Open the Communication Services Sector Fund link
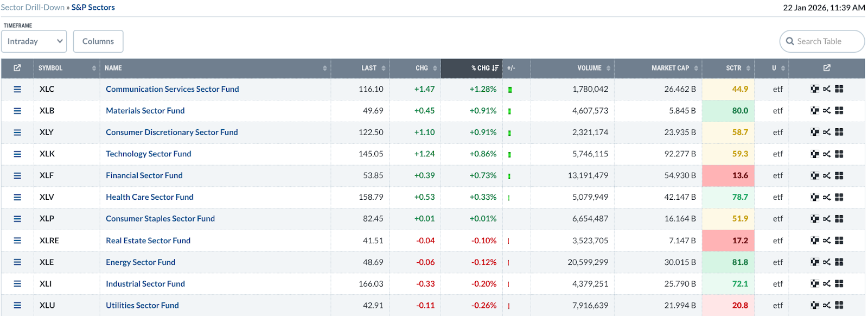The height and width of the screenshot is (316, 868). click(172, 89)
